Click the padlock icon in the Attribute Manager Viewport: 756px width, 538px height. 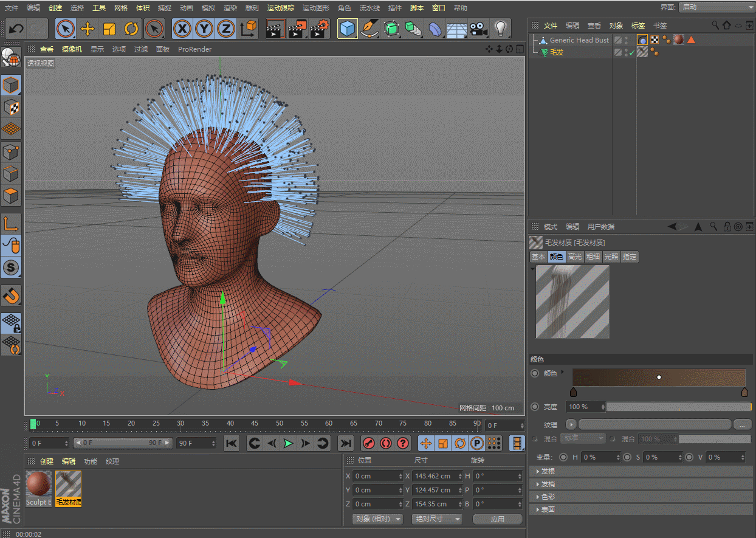727,227
